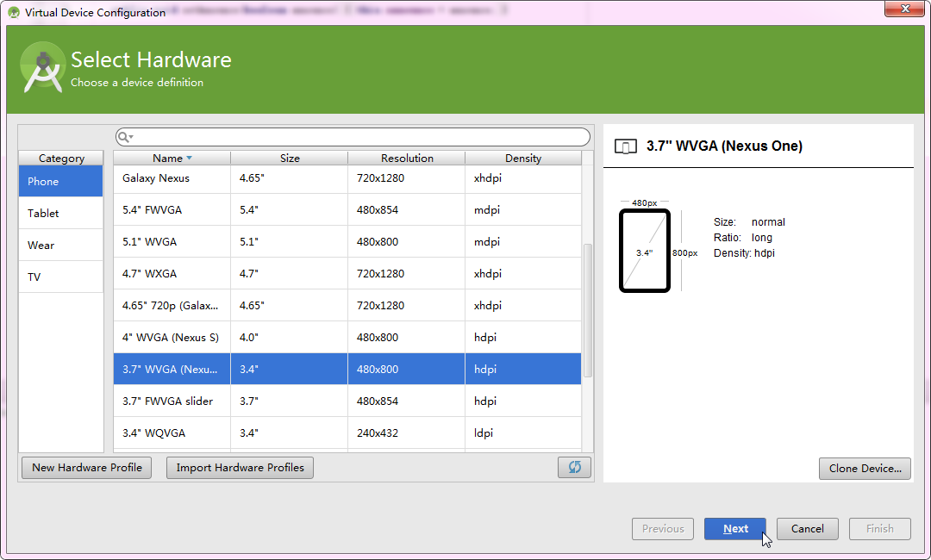The width and height of the screenshot is (931, 560).
Task: Click the Ratio: long detail text
Action: (x=743, y=237)
